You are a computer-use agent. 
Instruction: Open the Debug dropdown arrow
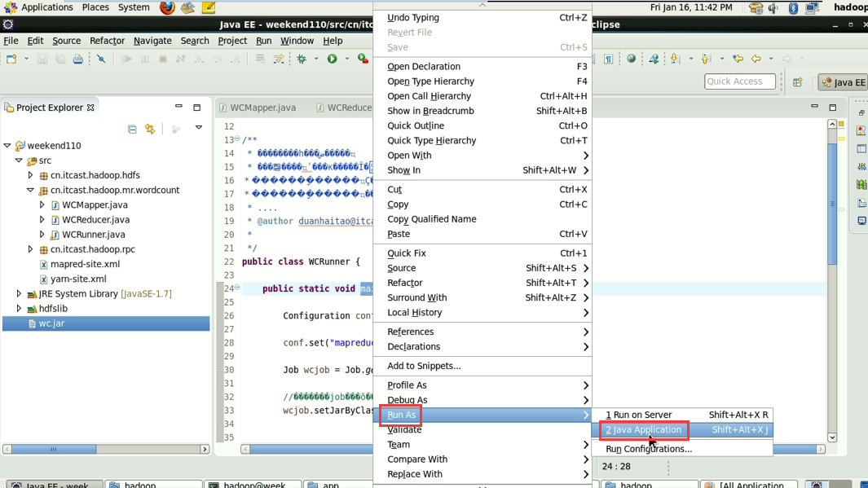tap(316, 59)
